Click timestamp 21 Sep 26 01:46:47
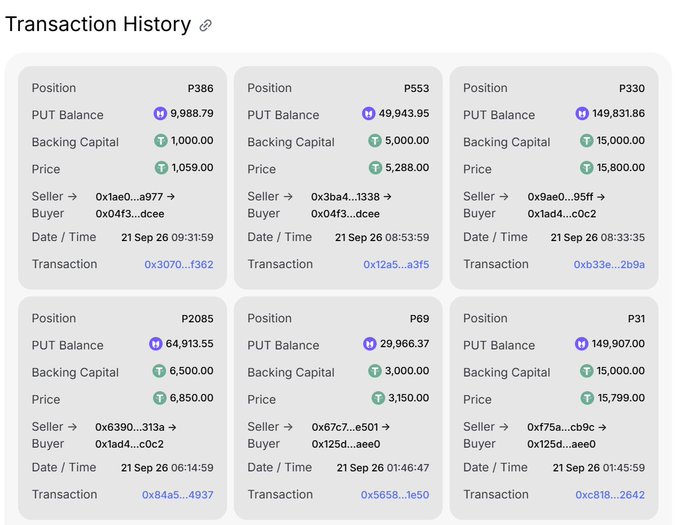Image resolution: width=680 pixels, height=525 pixels. tap(382, 468)
